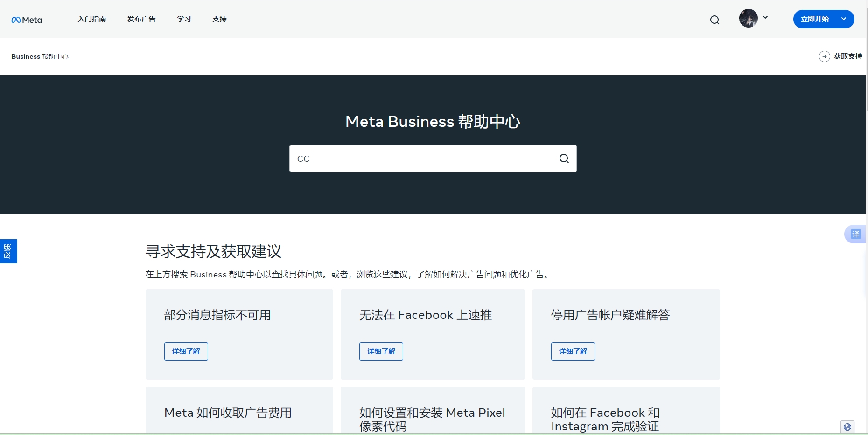Open the 停用广告帐户疑难解答 card title
Viewport: 868px width, 435px height.
point(610,315)
